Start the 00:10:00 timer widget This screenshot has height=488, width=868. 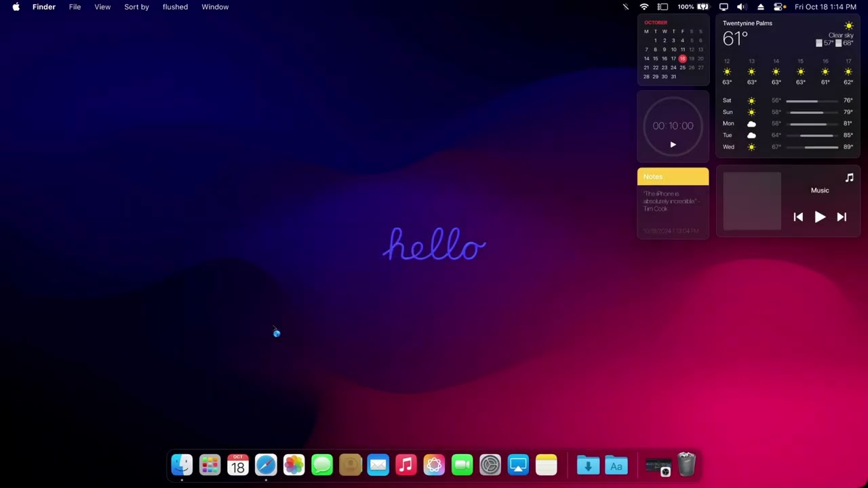coord(673,144)
